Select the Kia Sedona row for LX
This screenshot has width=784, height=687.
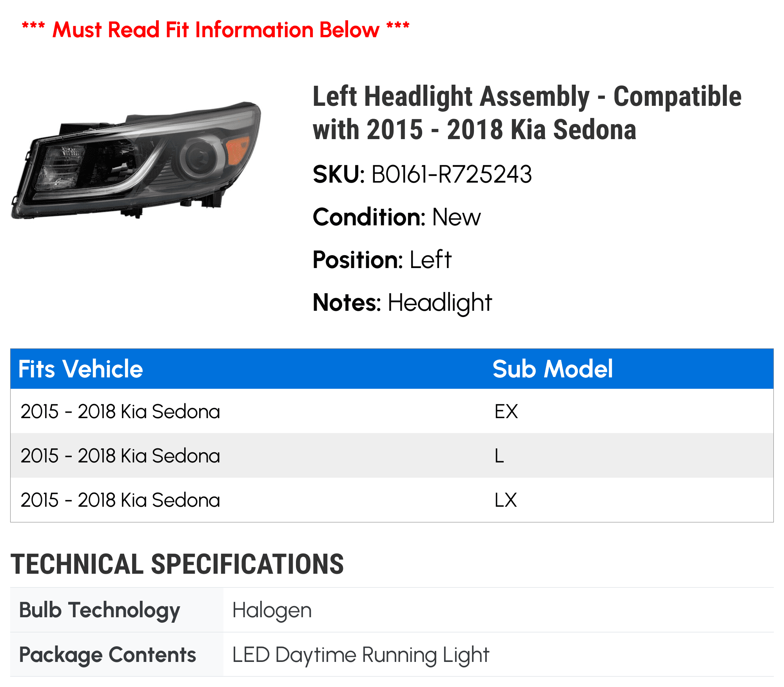(x=120, y=500)
